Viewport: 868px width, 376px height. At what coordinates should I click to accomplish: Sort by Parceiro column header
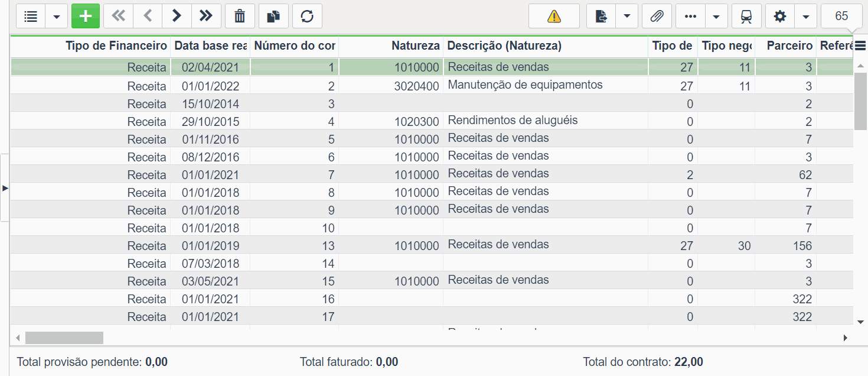pos(785,46)
